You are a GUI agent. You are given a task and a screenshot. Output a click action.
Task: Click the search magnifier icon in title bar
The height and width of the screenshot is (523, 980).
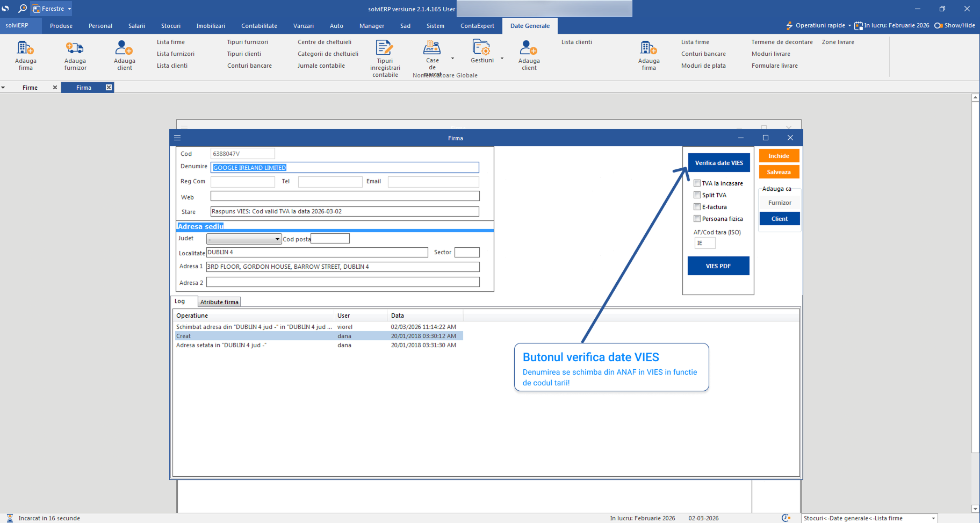tap(22, 9)
